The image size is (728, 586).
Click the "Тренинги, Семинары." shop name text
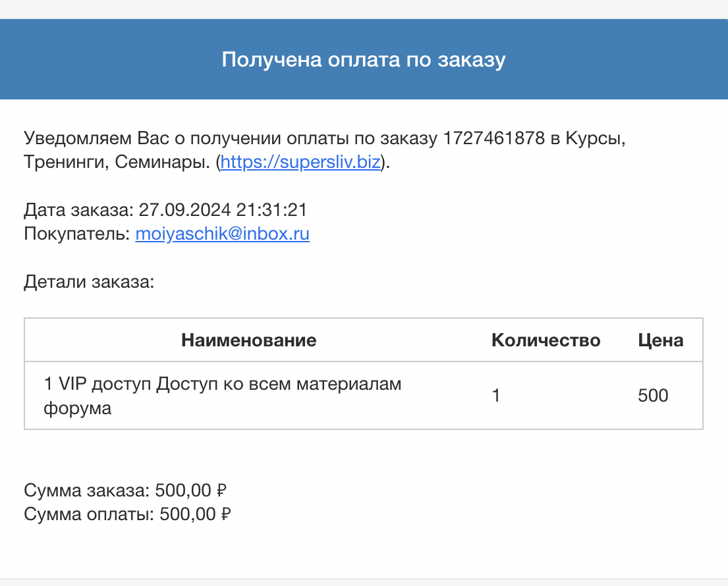[117, 162]
